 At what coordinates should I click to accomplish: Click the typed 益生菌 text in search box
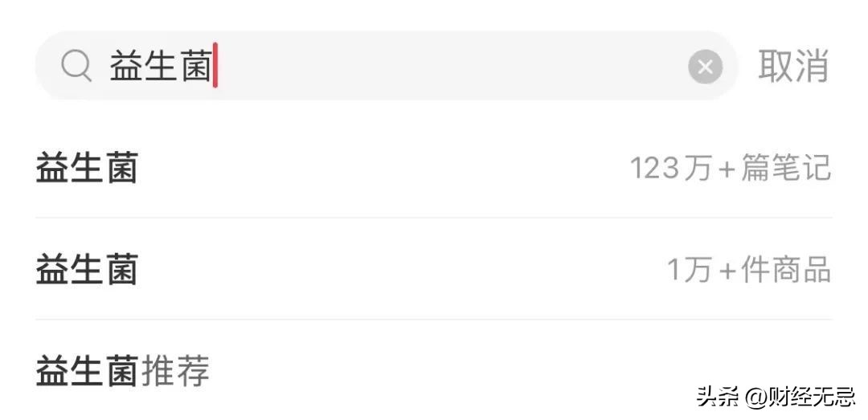[160, 67]
